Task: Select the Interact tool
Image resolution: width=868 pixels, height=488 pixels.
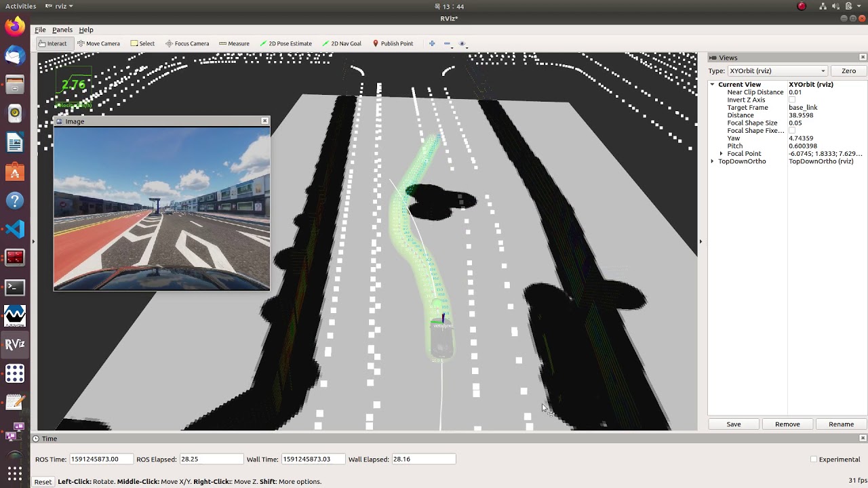Action: [x=52, y=43]
